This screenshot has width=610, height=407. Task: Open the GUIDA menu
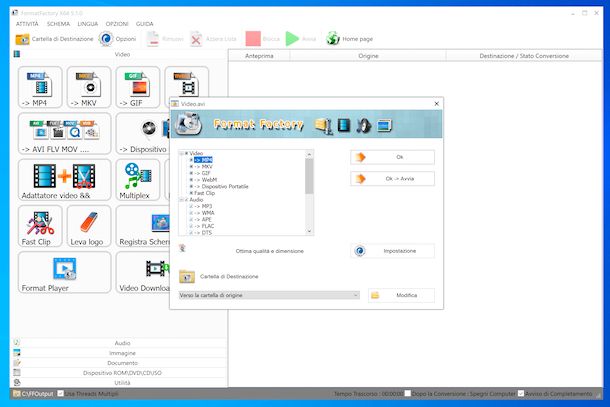pos(144,24)
